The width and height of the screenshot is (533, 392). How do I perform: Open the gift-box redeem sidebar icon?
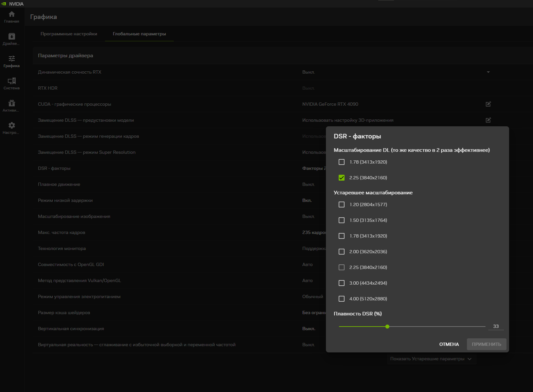pyautogui.click(x=12, y=103)
